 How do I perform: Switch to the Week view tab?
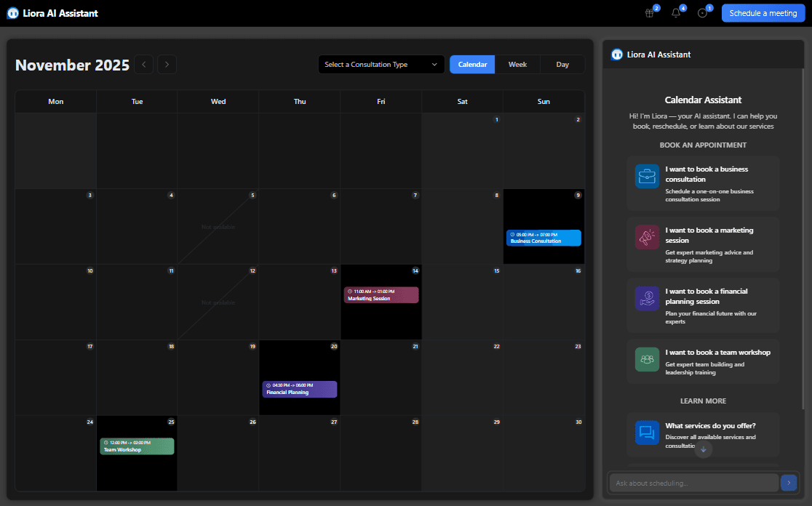coord(517,65)
